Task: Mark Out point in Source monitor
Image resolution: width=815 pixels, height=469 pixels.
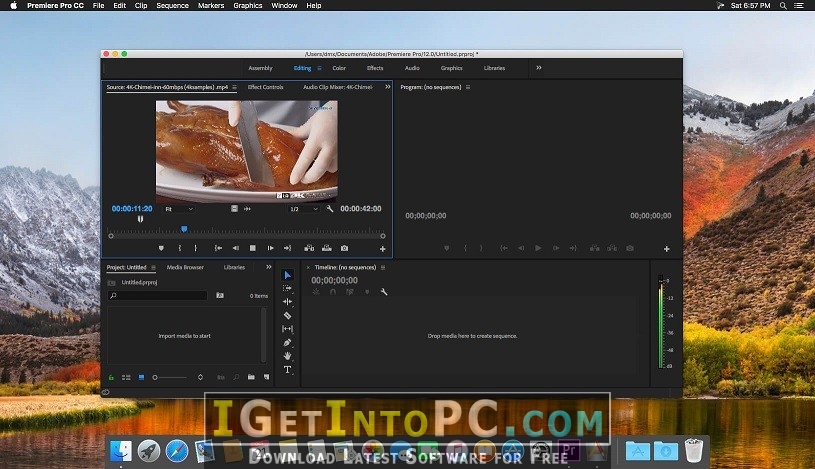Action: 195,249
